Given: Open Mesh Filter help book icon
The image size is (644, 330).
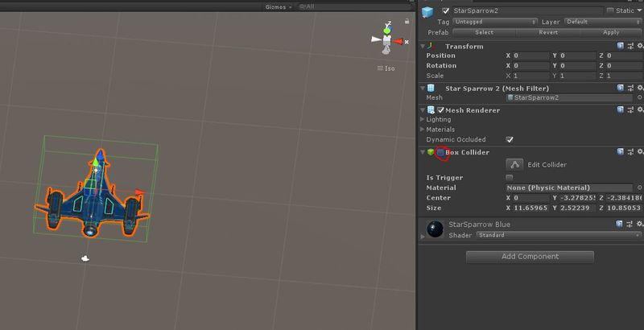Looking at the screenshot, I should pos(620,88).
